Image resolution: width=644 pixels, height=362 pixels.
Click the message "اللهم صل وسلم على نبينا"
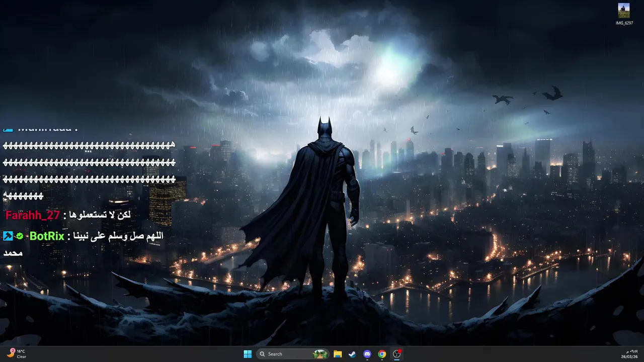click(119, 236)
